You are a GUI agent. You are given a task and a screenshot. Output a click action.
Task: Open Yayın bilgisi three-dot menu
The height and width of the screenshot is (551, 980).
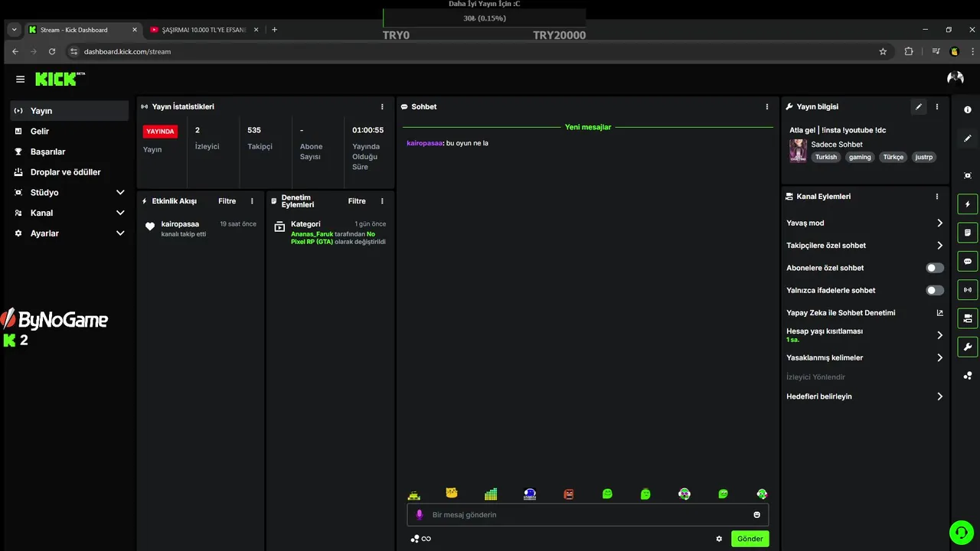tap(937, 106)
